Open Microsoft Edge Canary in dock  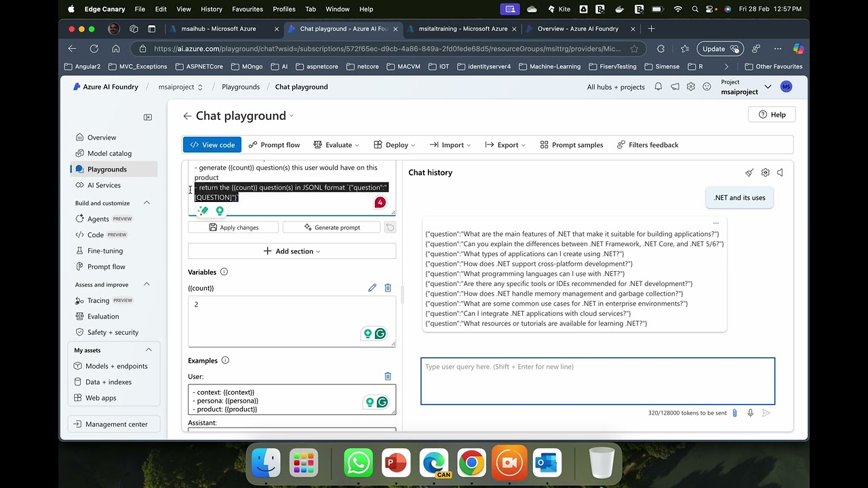[x=433, y=464]
